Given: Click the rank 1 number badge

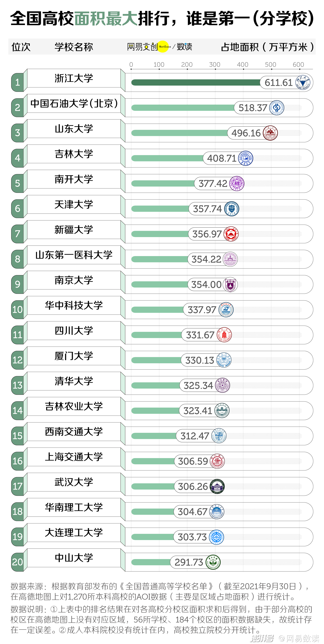Looking at the screenshot, I should coord(17,82).
